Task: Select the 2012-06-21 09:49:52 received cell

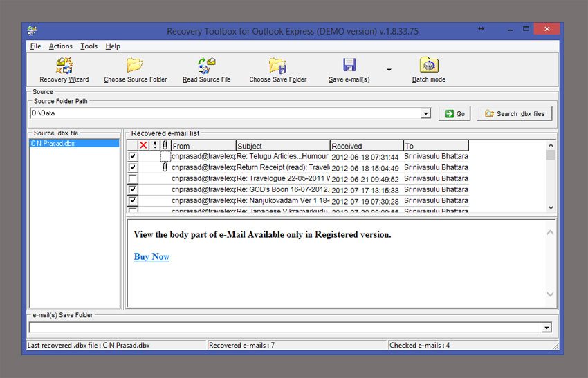Action: click(367, 179)
